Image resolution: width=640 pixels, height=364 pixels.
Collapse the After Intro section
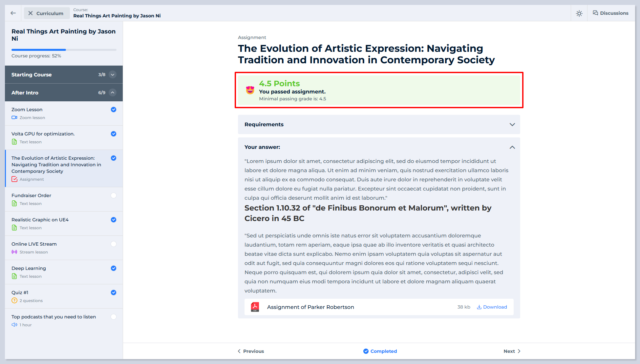pos(113,92)
